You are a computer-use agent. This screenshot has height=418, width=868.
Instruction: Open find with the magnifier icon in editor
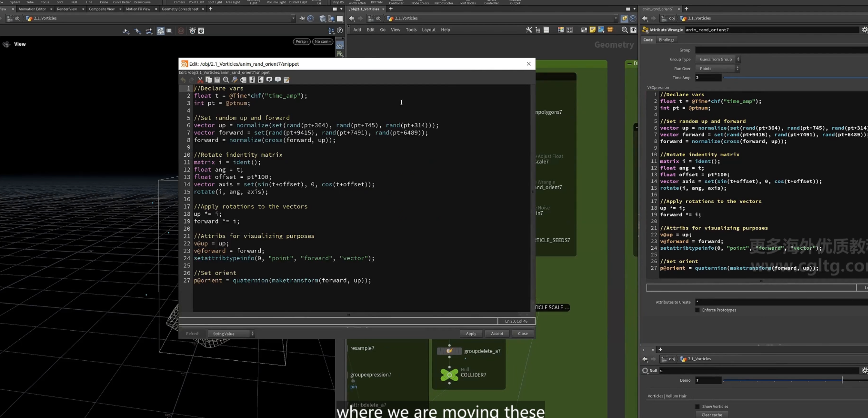pyautogui.click(x=226, y=80)
